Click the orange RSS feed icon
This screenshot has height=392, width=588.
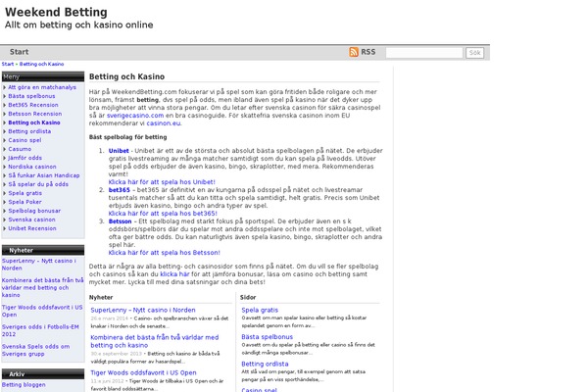pyautogui.click(x=353, y=52)
